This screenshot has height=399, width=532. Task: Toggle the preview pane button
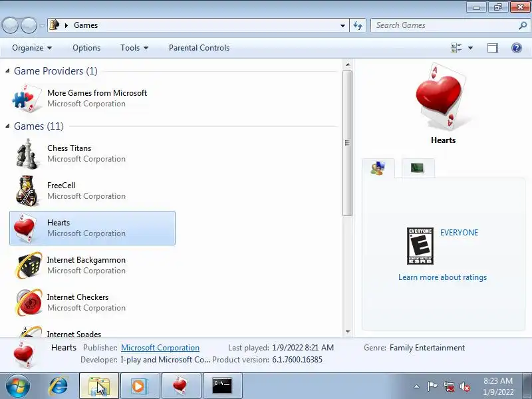pyautogui.click(x=493, y=48)
